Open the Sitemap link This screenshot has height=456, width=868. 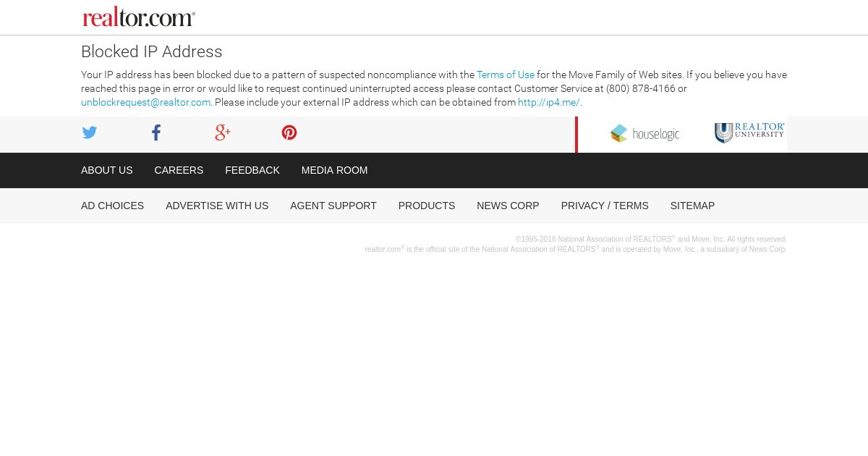tap(692, 206)
